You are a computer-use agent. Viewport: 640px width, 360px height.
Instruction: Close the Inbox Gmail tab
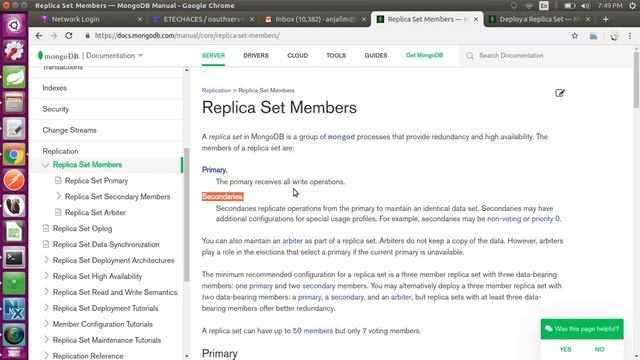click(364, 19)
